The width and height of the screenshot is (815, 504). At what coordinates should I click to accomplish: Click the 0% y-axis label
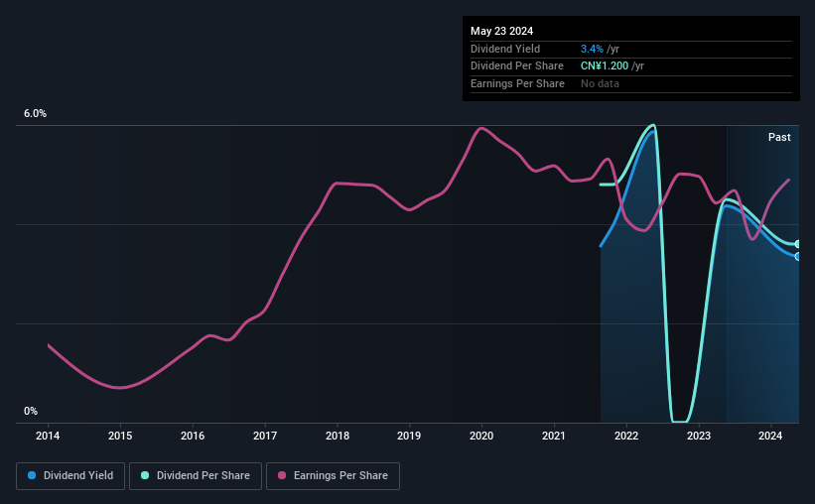[31, 411]
